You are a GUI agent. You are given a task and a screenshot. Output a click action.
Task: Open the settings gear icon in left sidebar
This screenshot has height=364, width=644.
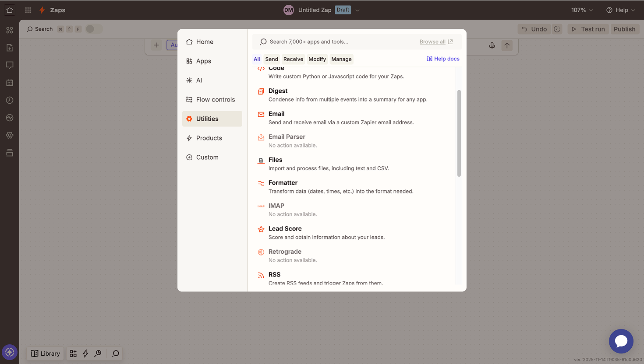(10, 135)
